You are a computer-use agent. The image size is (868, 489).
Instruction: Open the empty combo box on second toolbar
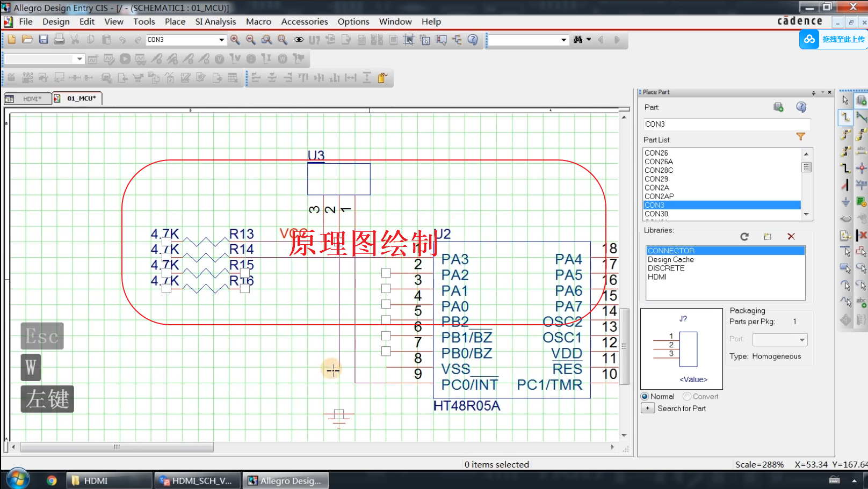[x=79, y=59]
